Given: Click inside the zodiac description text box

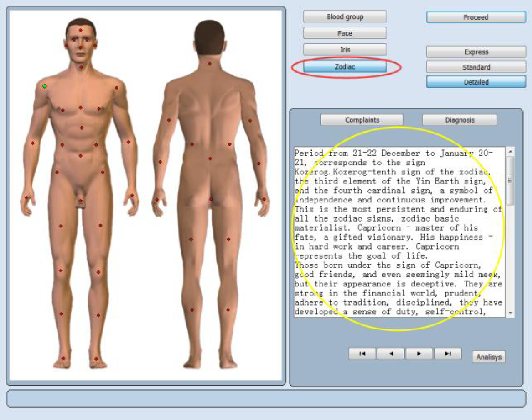Looking at the screenshot, I should coord(400,232).
